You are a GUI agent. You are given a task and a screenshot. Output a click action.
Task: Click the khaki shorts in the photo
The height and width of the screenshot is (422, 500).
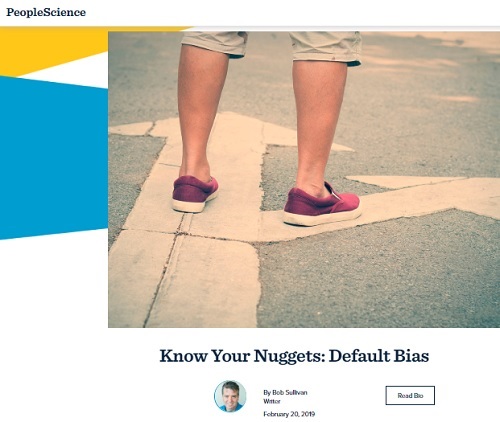coord(272,47)
